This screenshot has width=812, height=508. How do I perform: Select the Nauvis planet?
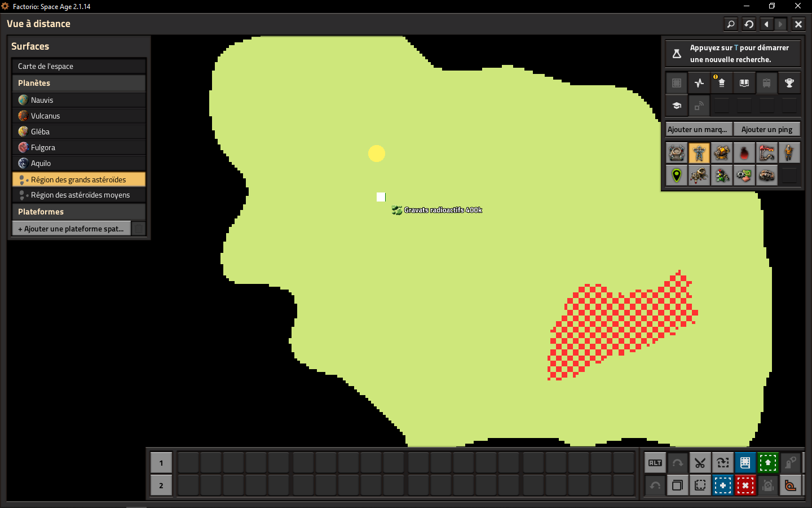pyautogui.click(x=79, y=100)
